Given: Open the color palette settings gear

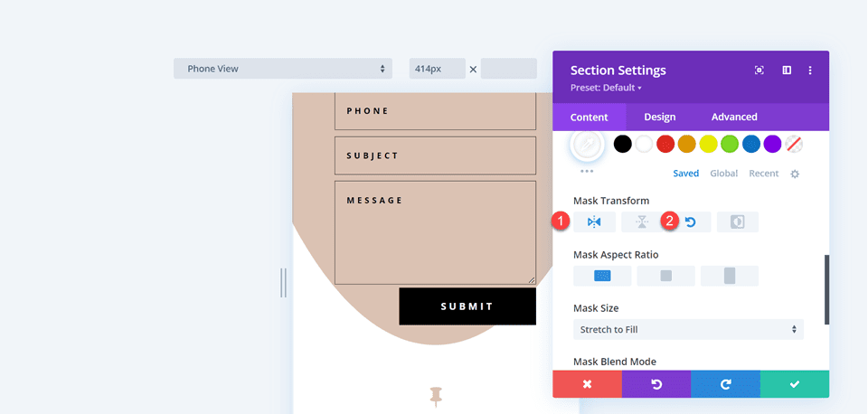Looking at the screenshot, I should 795,174.
